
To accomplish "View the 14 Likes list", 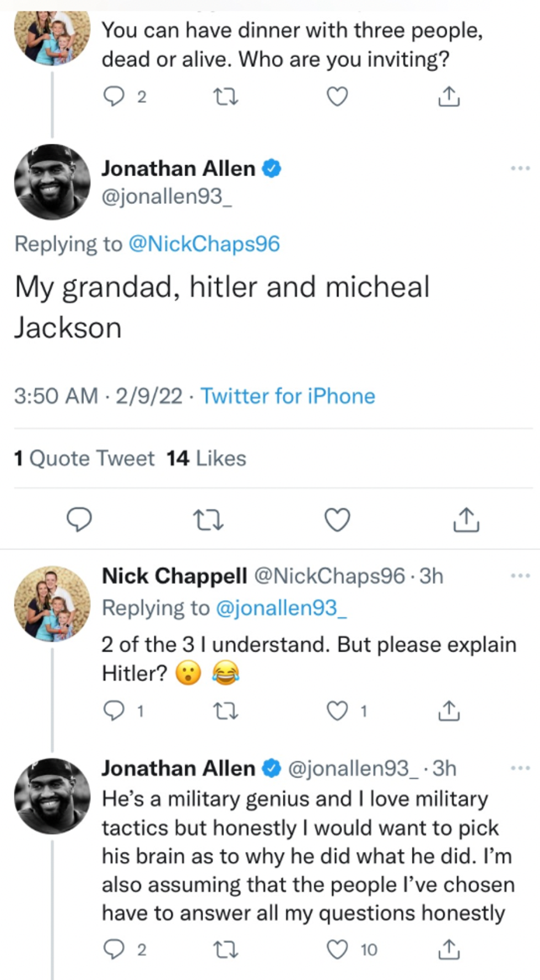I will pos(206,458).
